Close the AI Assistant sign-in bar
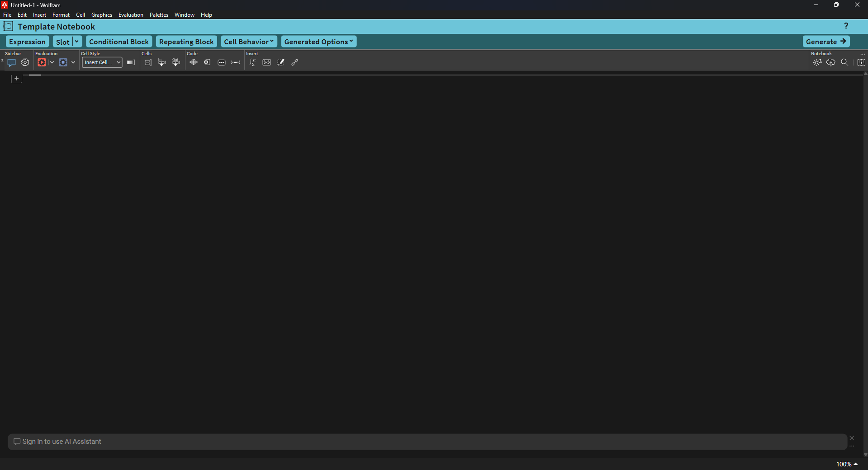 tap(852, 438)
